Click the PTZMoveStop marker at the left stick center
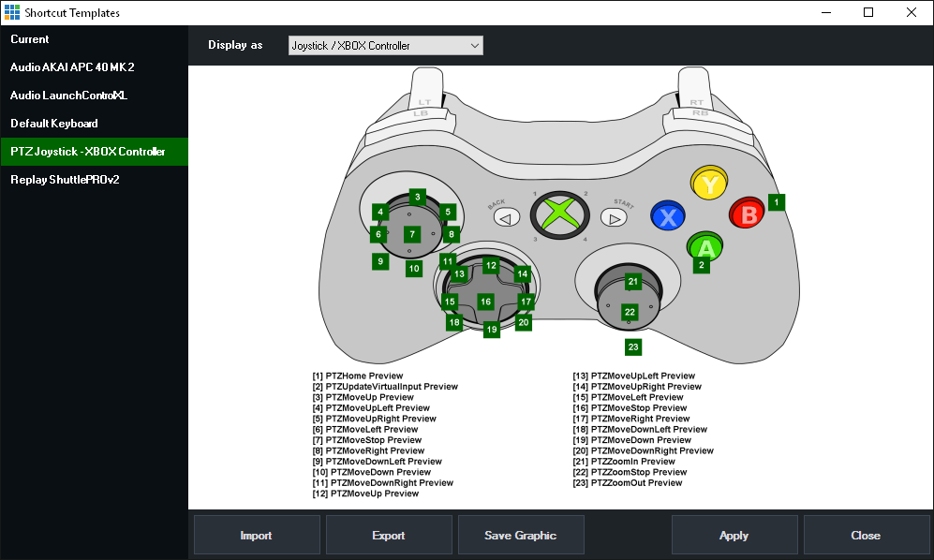This screenshot has width=934, height=560. (410, 234)
